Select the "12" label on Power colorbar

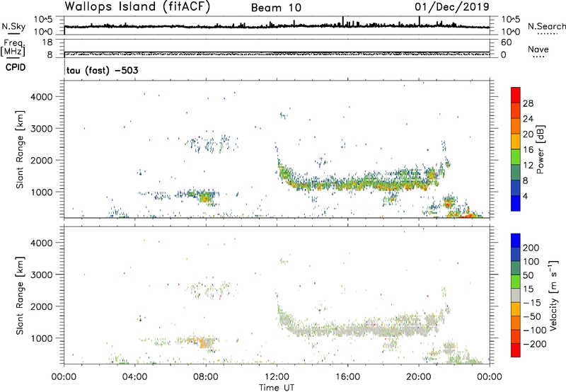click(x=528, y=166)
